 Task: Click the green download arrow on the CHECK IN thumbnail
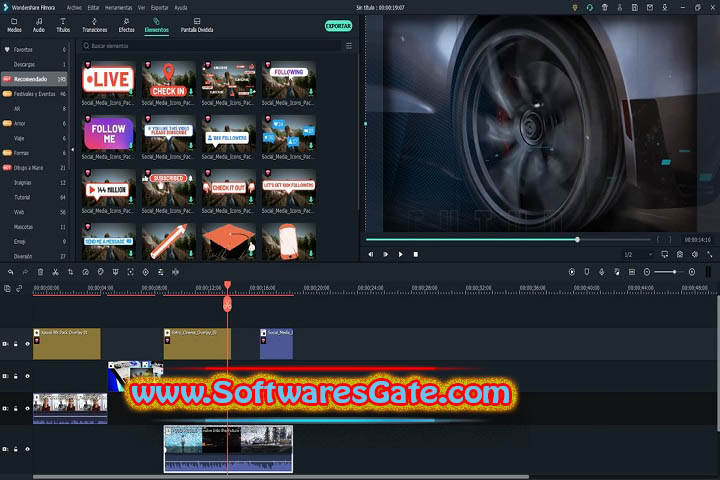pos(191,92)
